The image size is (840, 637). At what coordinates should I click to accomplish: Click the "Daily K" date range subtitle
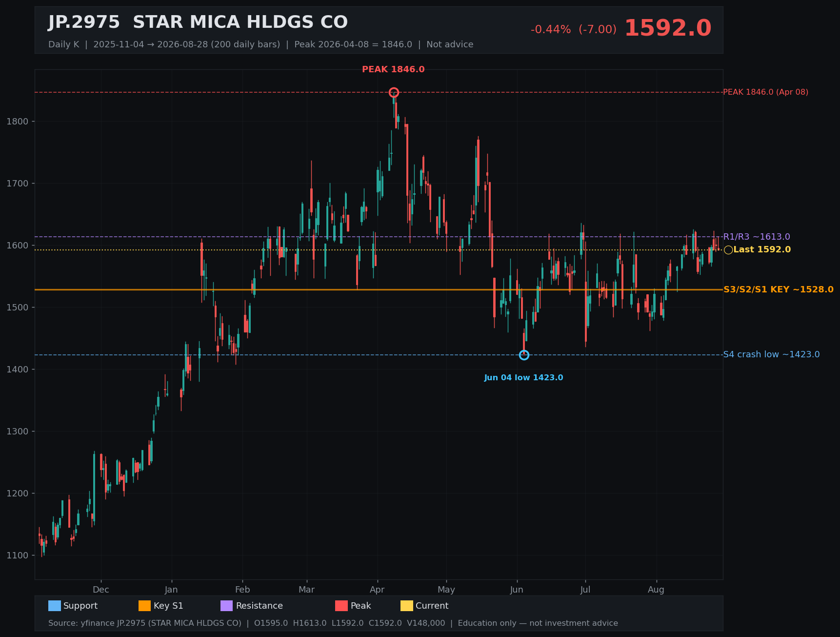pyautogui.click(x=261, y=44)
